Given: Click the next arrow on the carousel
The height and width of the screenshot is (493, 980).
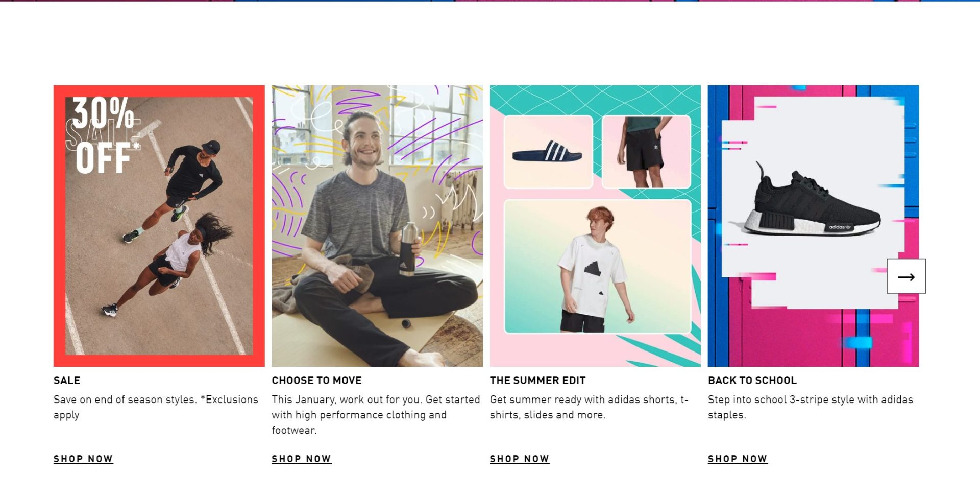Looking at the screenshot, I should [x=906, y=276].
